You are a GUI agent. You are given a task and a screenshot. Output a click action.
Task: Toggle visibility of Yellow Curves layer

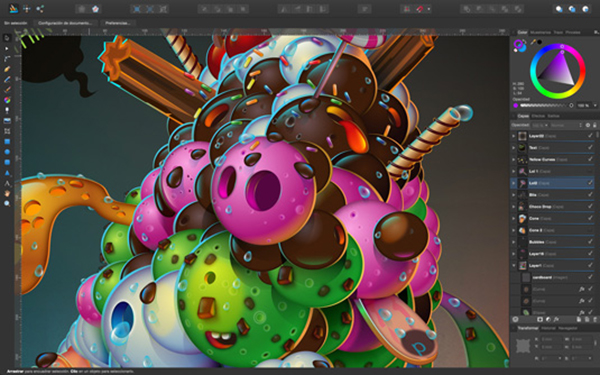590,160
